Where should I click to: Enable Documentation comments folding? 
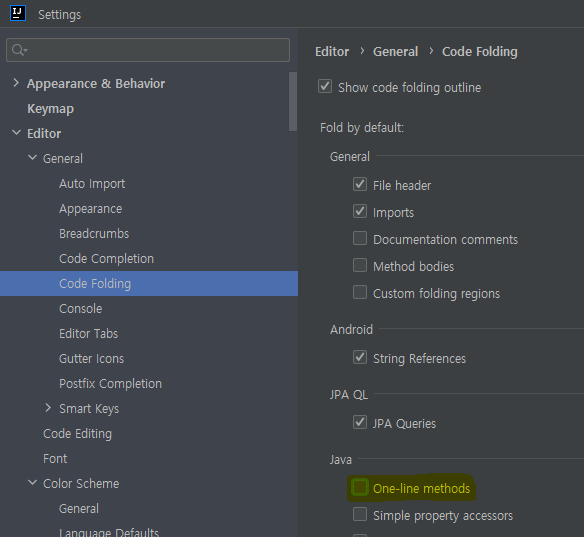pyautogui.click(x=360, y=238)
